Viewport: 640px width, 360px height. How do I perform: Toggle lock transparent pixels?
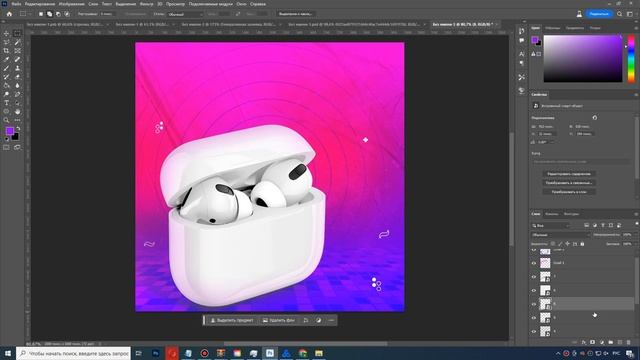click(553, 244)
